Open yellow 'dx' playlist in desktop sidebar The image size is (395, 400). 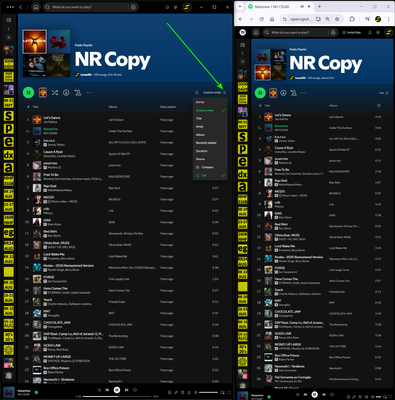point(9,155)
